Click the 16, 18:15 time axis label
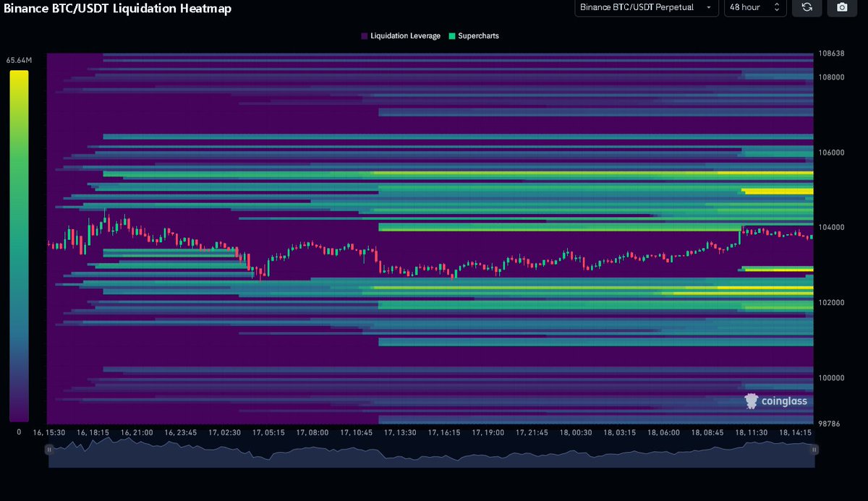 click(93, 432)
